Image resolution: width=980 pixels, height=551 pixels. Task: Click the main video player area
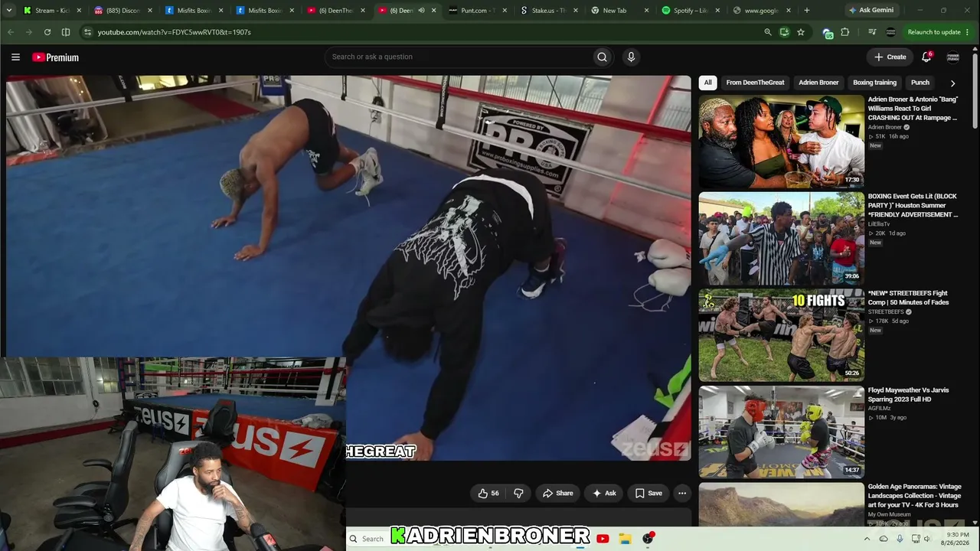coord(348,268)
